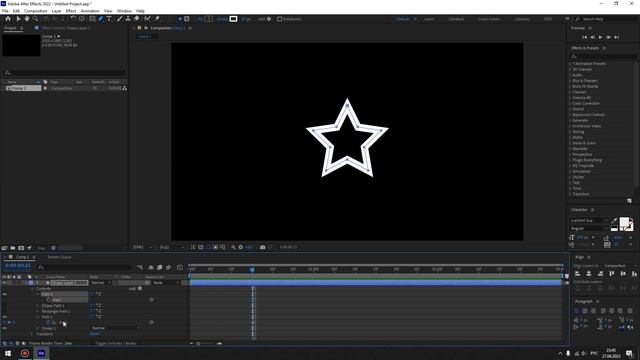
Task: Open the timeline Graph Editor icon
Action: pyautogui.click(x=180, y=267)
